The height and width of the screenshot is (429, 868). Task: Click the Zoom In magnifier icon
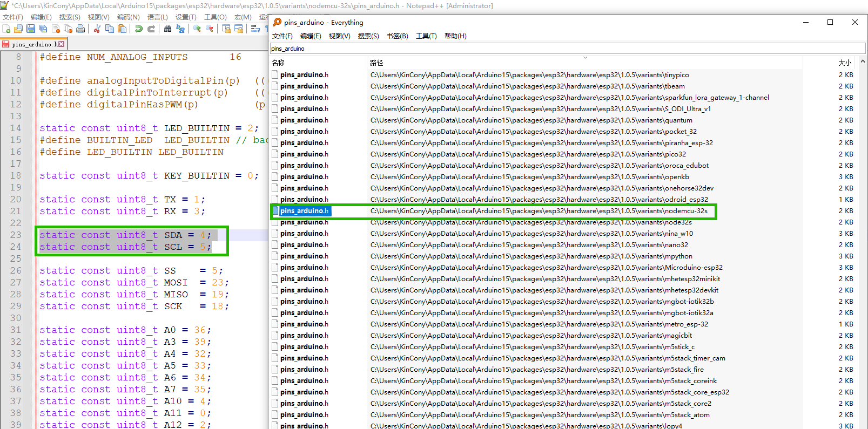[x=197, y=29]
